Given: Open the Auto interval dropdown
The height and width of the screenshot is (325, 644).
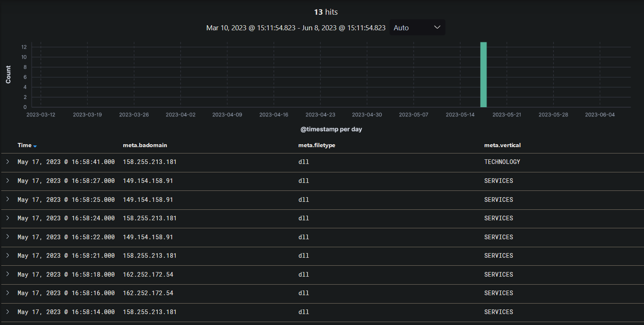Looking at the screenshot, I should [417, 28].
